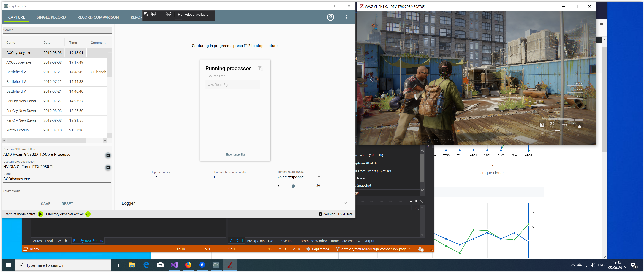
Task: Click the help question mark icon
Action: [330, 17]
